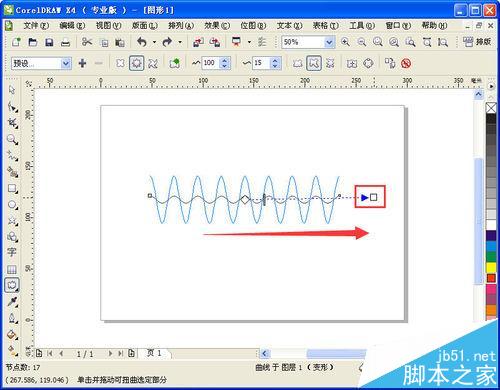Click the status text 节点数: 17
Screen dimensions: 500x390
tap(23, 368)
